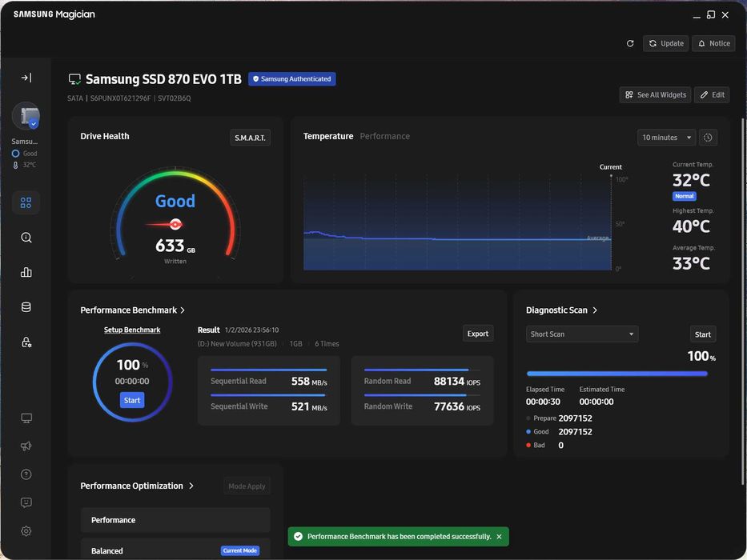Image resolution: width=747 pixels, height=560 pixels.
Task: Dismiss the benchmark completed notification
Action: [x=499, y=537]
